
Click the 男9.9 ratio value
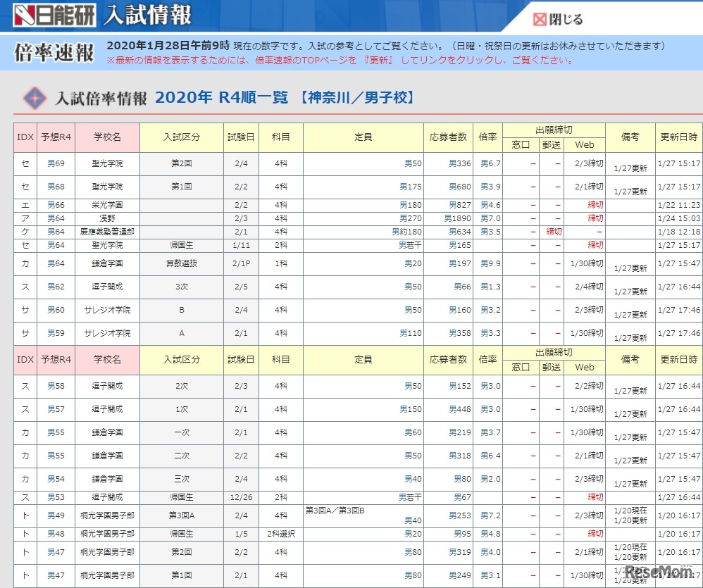[x=490, y=263]
